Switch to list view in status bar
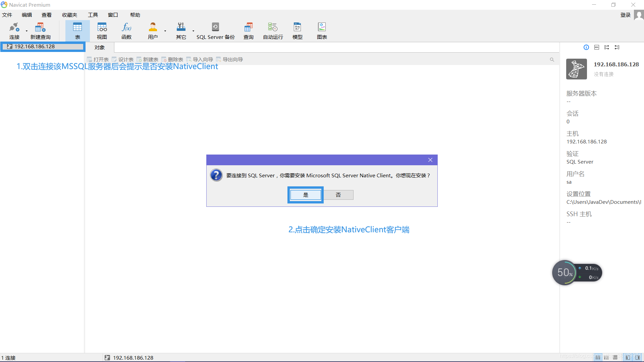Screen dimensions: 644x362 tap(598, 358)
